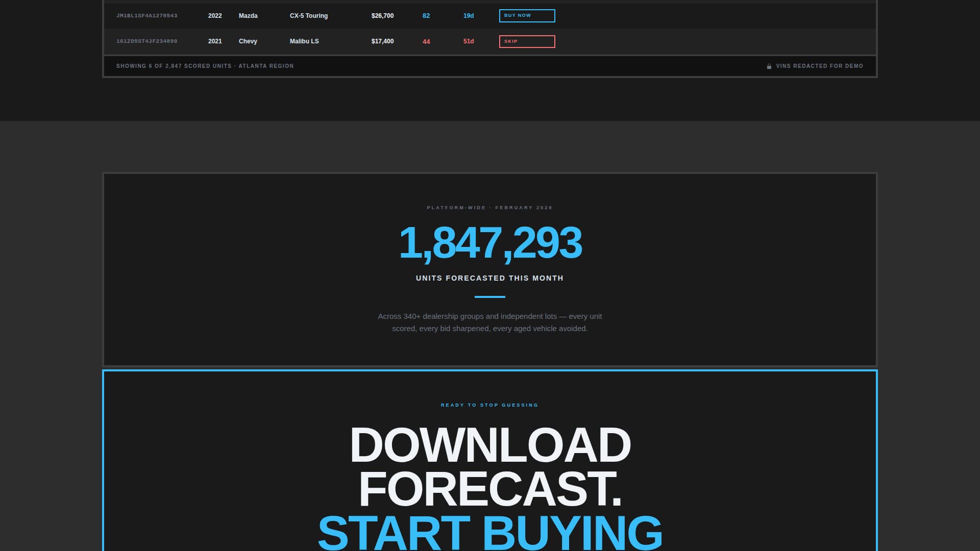Select the red score 44 for the Malibu
The width and height of the screenshot is (980, 551).
point(426,41)
